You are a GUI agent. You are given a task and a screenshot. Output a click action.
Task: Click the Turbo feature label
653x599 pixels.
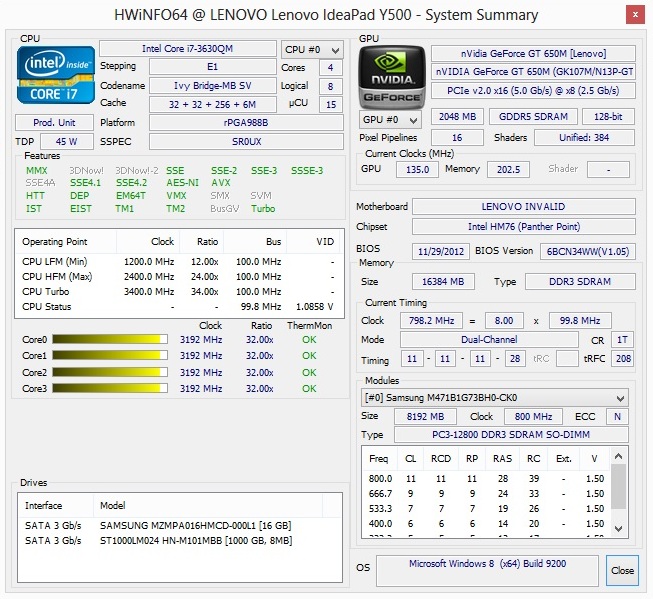point(263,208)
